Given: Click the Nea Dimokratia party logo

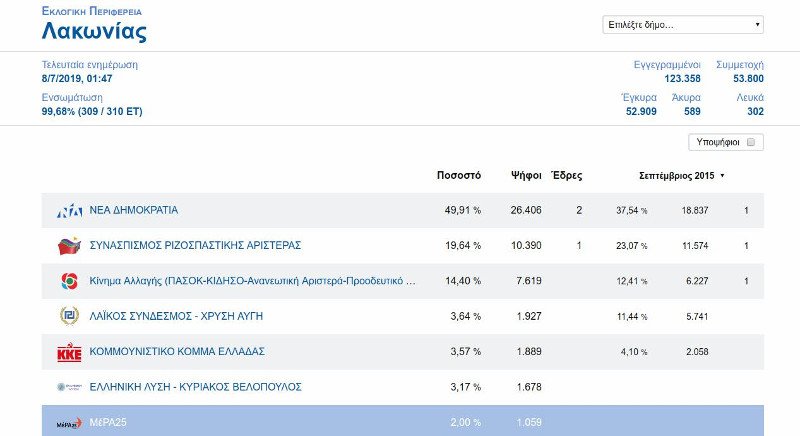Looking at the screenshot, I should click(x=69, y=211).
